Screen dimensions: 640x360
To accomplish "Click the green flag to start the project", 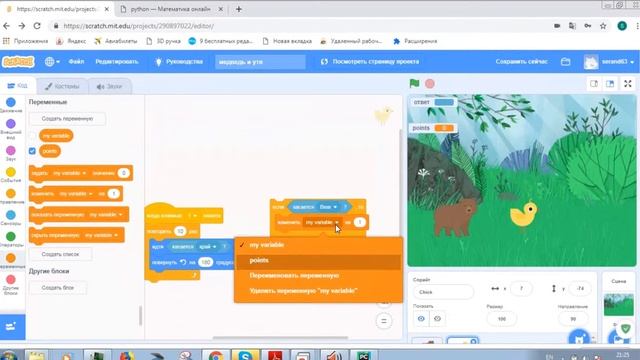I will [x=414, y=83].
